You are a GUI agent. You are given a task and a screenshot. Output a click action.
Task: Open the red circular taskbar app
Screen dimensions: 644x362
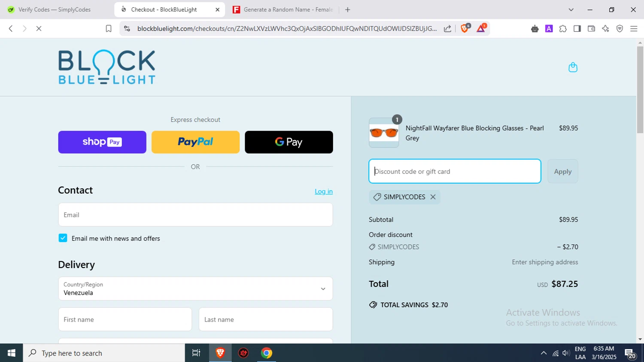coord(243,353)
